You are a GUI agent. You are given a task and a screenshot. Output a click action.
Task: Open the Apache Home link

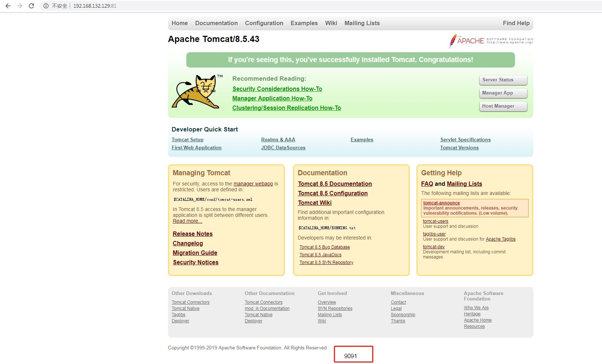coord(478,320)
